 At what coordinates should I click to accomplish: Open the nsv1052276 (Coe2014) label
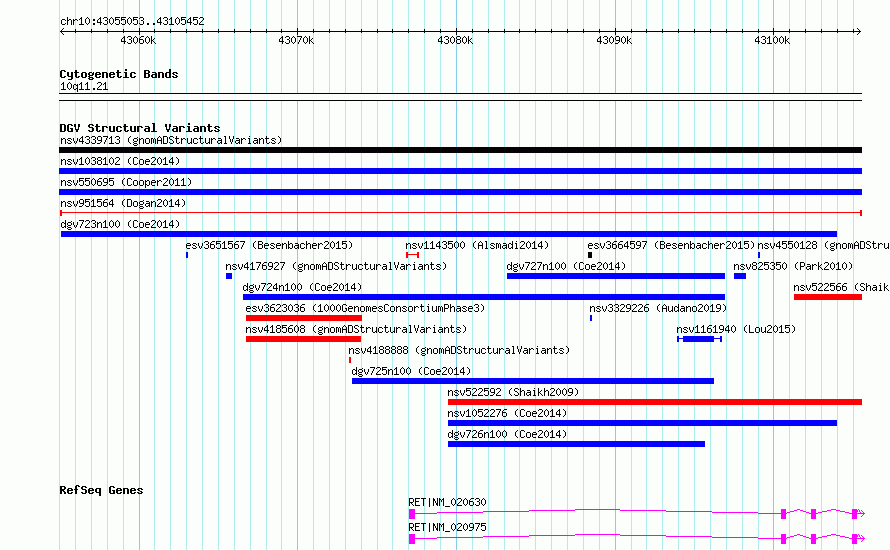coord(507,413)
